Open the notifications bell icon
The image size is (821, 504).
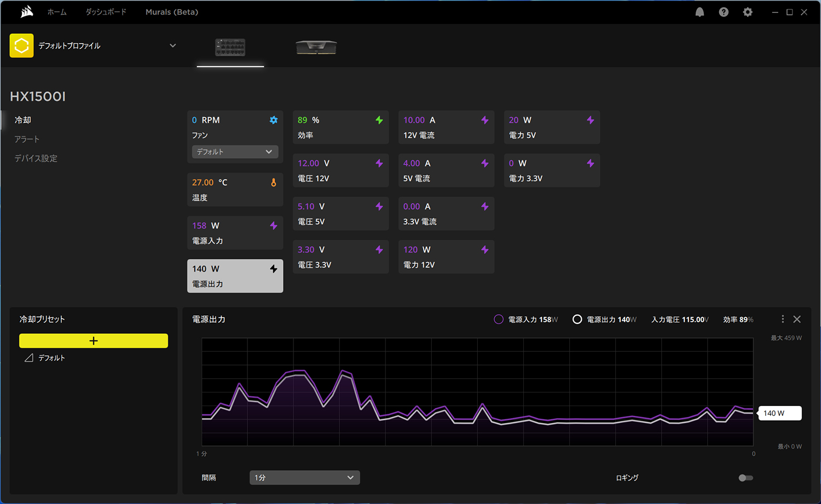click(699, 12)
